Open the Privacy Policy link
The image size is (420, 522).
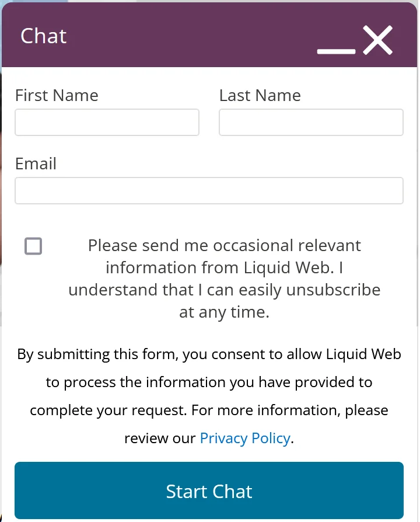[245, 438]
